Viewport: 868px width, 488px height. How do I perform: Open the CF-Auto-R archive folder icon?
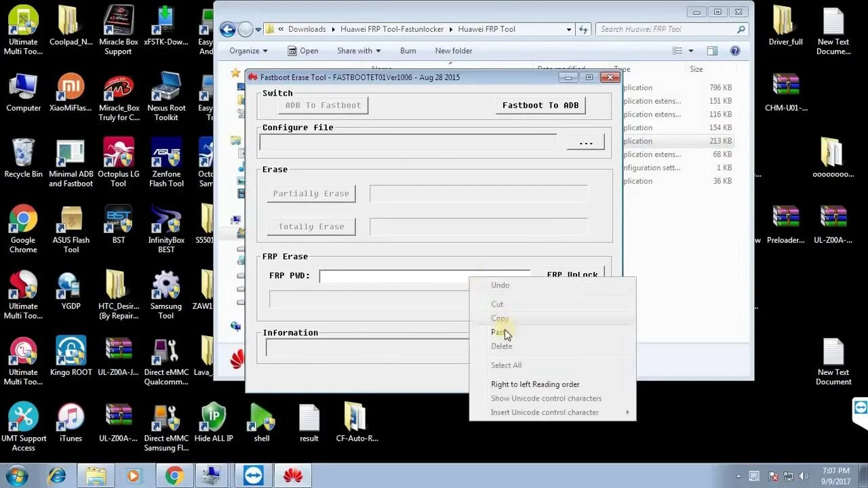point(357,422)
